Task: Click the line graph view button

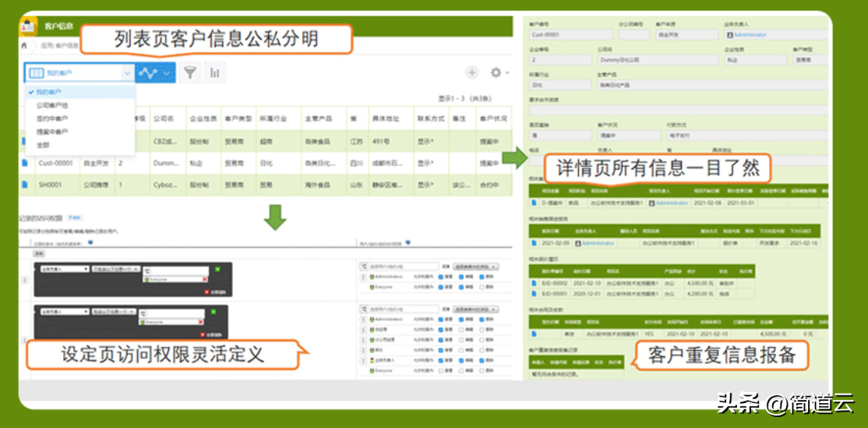Action: tap(148, 73)
